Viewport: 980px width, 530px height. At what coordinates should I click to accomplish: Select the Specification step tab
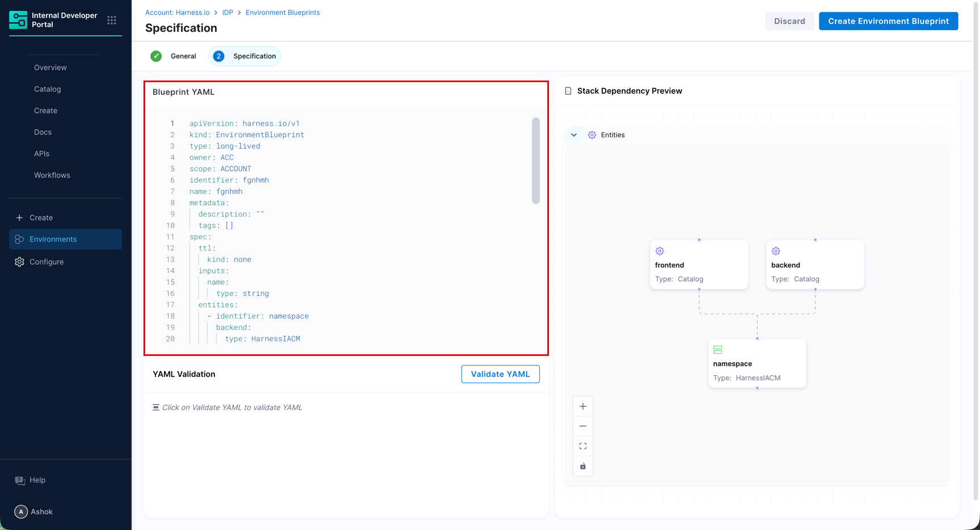244,56
